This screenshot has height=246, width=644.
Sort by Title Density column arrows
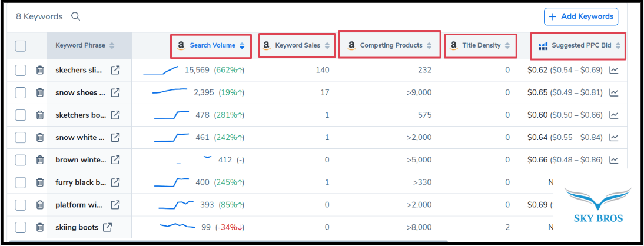coord(507,45)
